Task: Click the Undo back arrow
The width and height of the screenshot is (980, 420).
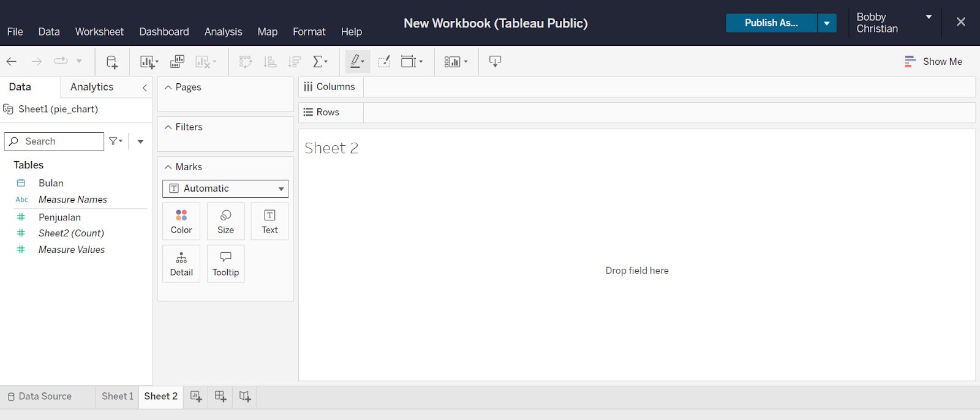Action: (x=11, y=61)
